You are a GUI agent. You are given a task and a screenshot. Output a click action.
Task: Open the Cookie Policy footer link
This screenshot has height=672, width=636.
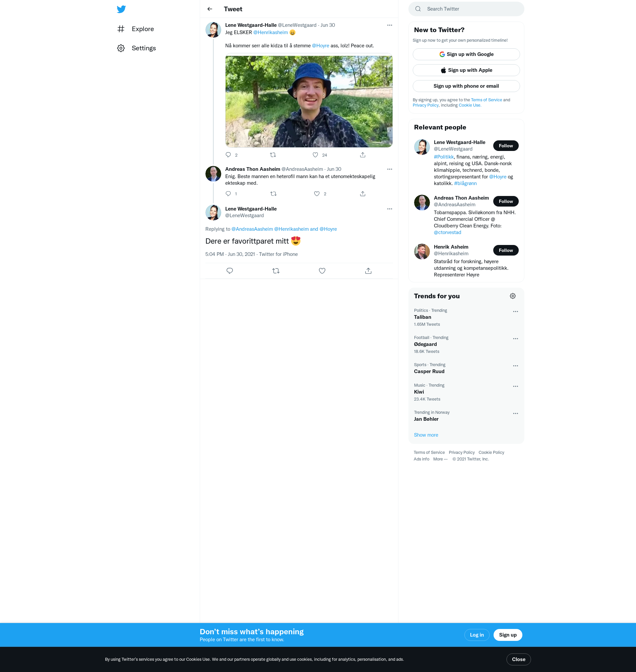click(x=491, y=453)
